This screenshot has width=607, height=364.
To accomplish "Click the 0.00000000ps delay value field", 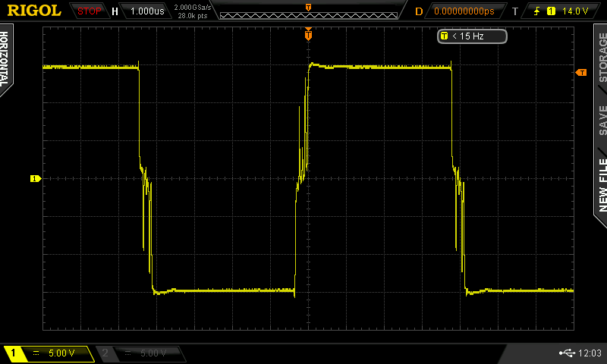I will coord(464,11).
